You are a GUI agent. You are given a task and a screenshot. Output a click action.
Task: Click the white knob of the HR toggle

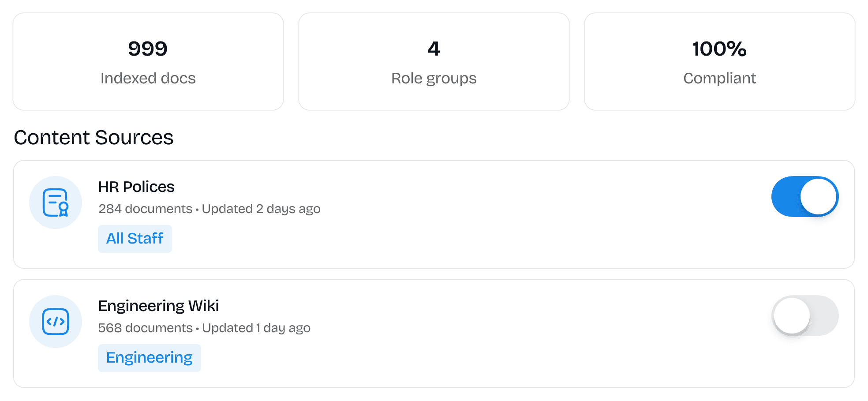click(819, 196)
